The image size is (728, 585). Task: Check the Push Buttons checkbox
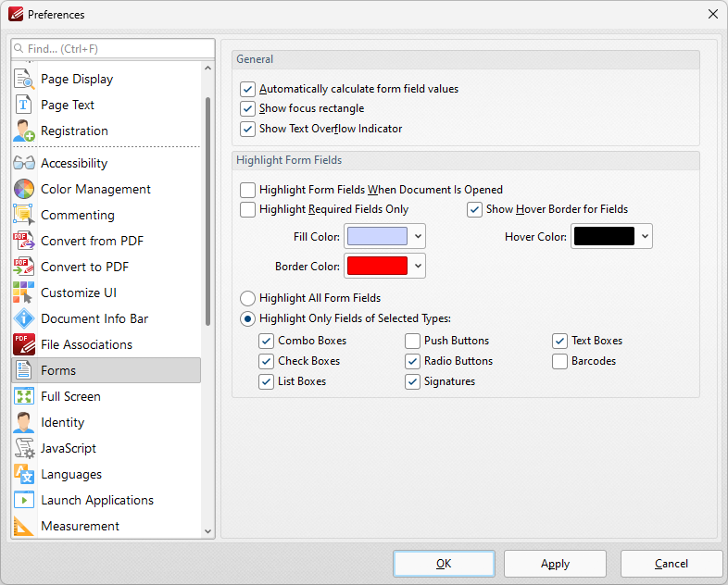click(412, 341)
